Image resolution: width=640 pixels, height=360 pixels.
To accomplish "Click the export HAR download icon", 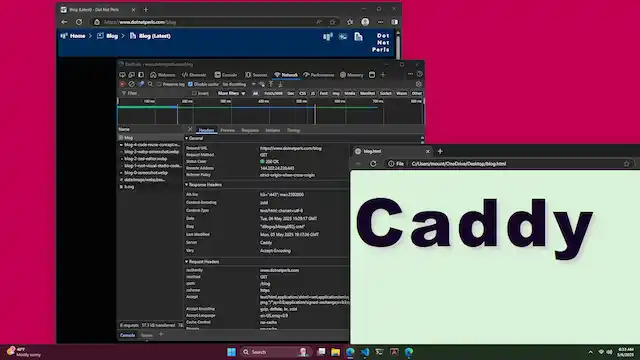I will [280, 84].
